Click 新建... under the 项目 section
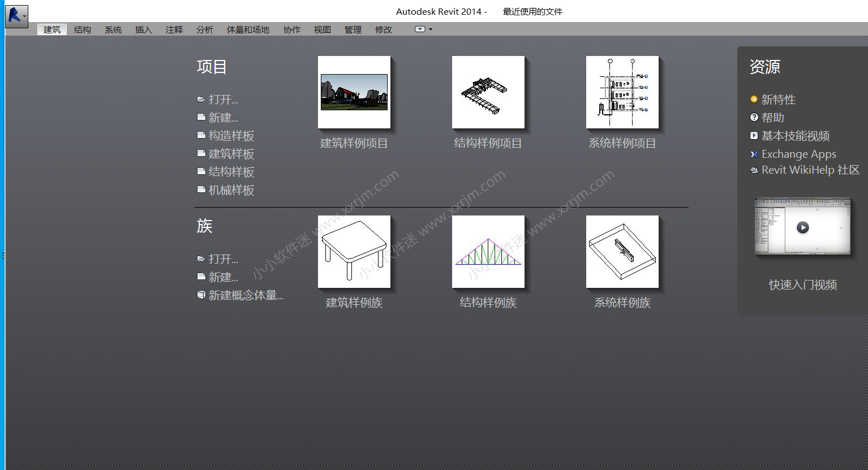This screenshot has height=470, width=868. (x=224, y=118)
